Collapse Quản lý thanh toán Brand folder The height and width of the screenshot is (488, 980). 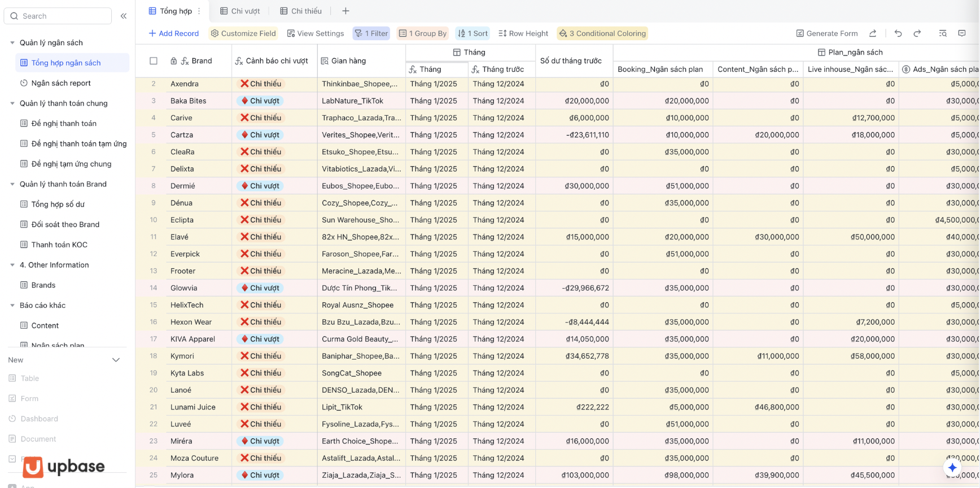(x=12, y=184)
